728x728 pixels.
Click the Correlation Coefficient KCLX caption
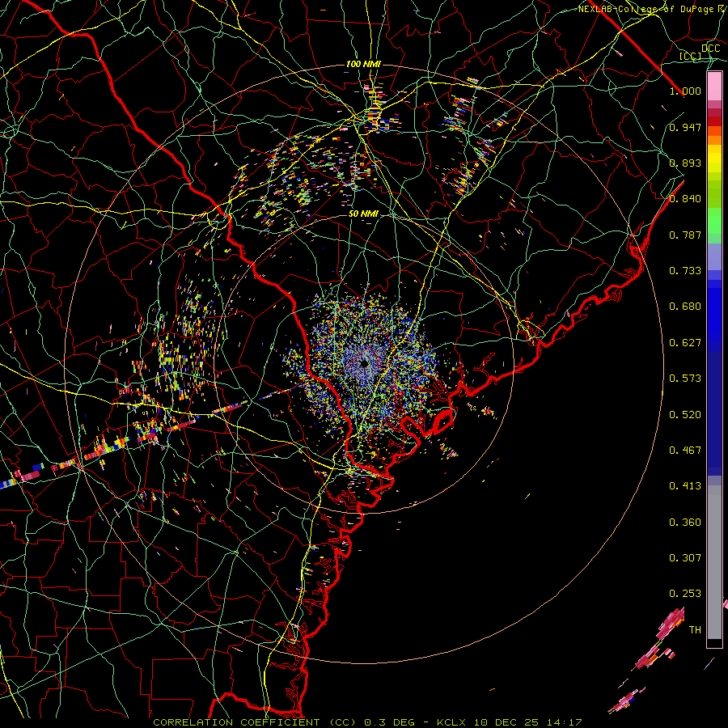coord(367,722)
